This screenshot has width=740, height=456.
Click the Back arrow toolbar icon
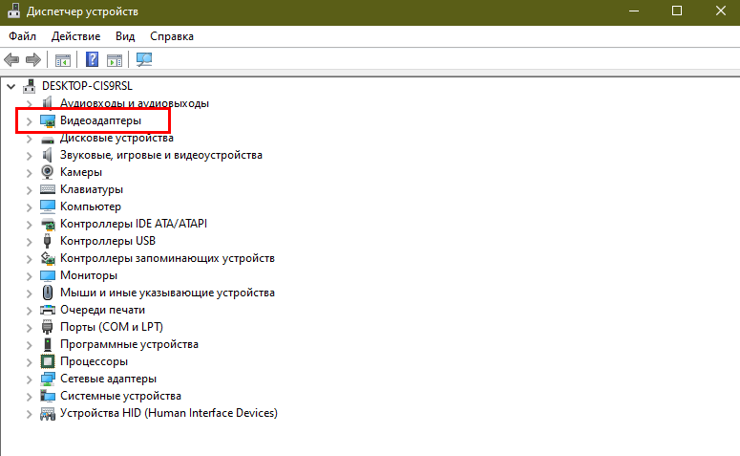tap(11, 59)
